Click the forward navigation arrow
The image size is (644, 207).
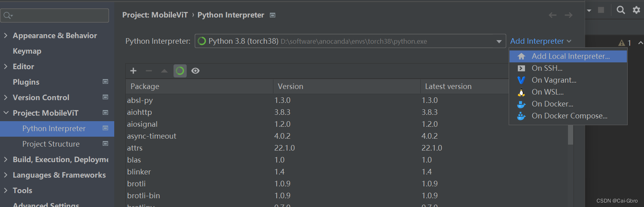(569, 15)
